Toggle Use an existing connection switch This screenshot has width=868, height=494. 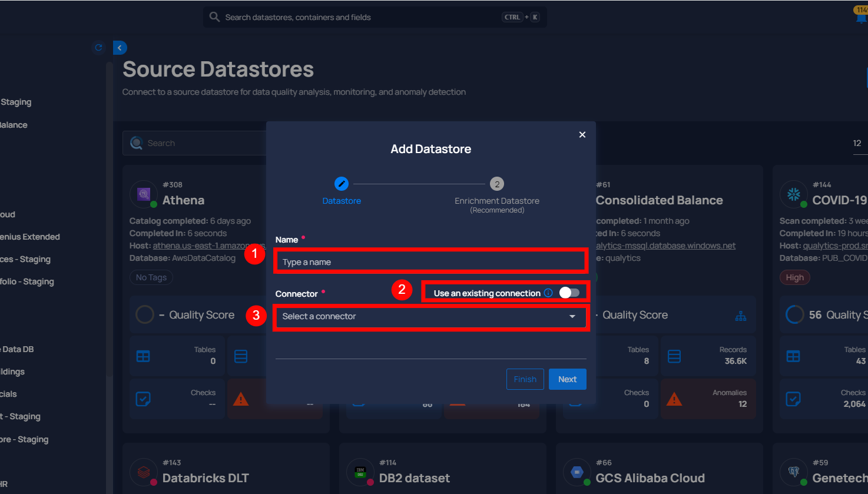569,293
